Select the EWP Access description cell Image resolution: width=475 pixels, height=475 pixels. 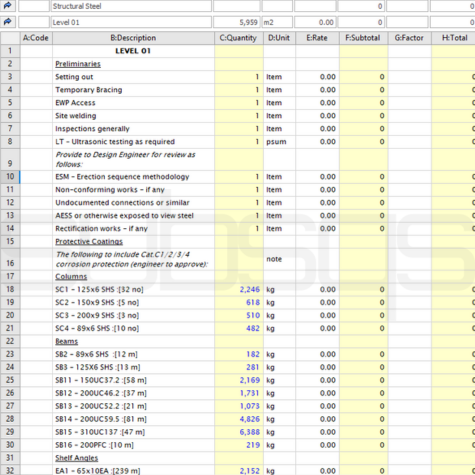[x=133, y=103]
